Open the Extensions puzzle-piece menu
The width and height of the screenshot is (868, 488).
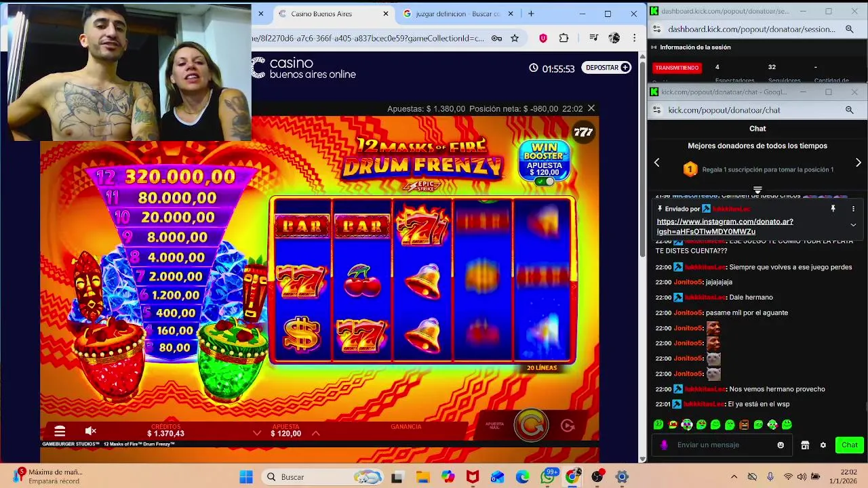564,39
